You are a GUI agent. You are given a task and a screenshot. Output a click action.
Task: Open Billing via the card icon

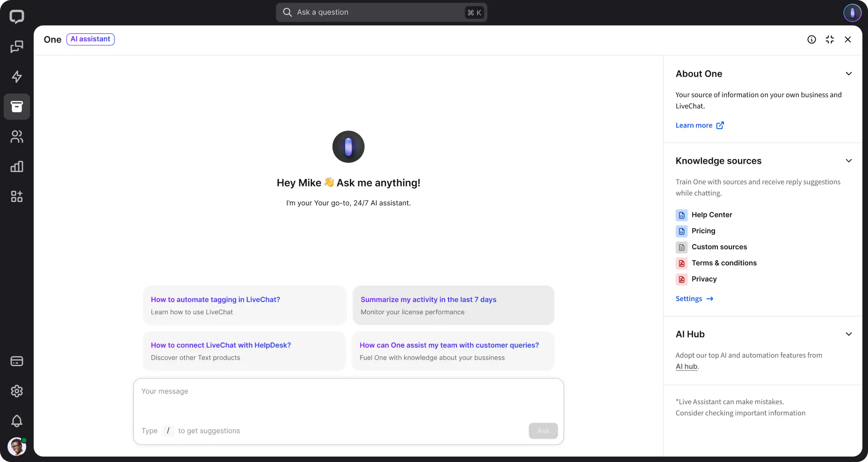(x=17, y=361)
